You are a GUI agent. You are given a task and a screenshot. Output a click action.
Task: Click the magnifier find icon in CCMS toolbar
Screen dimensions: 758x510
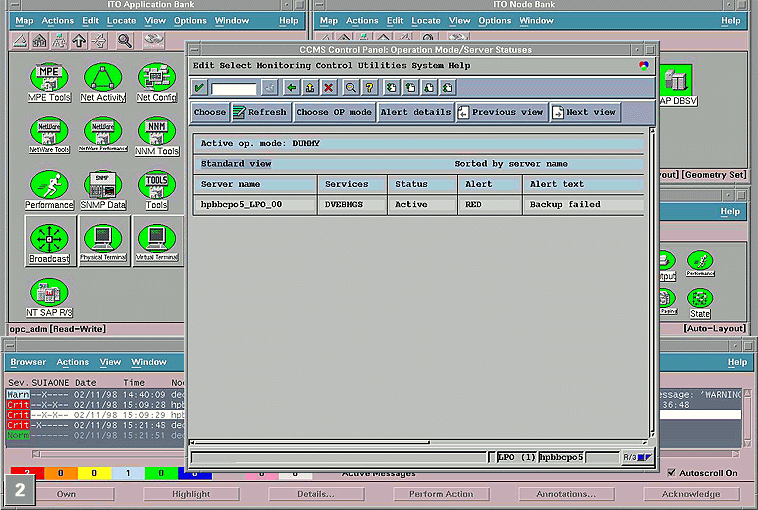coord(351,88)
